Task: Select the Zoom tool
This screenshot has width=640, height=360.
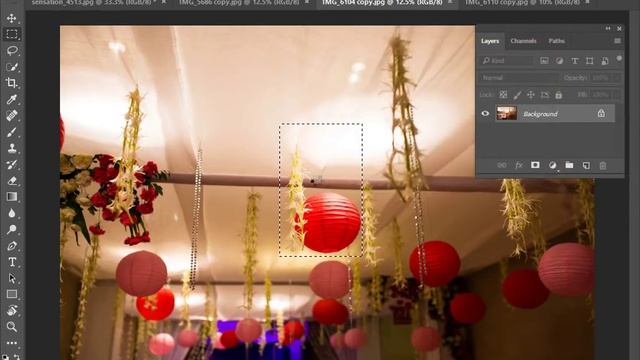Action: coord(11,327)
